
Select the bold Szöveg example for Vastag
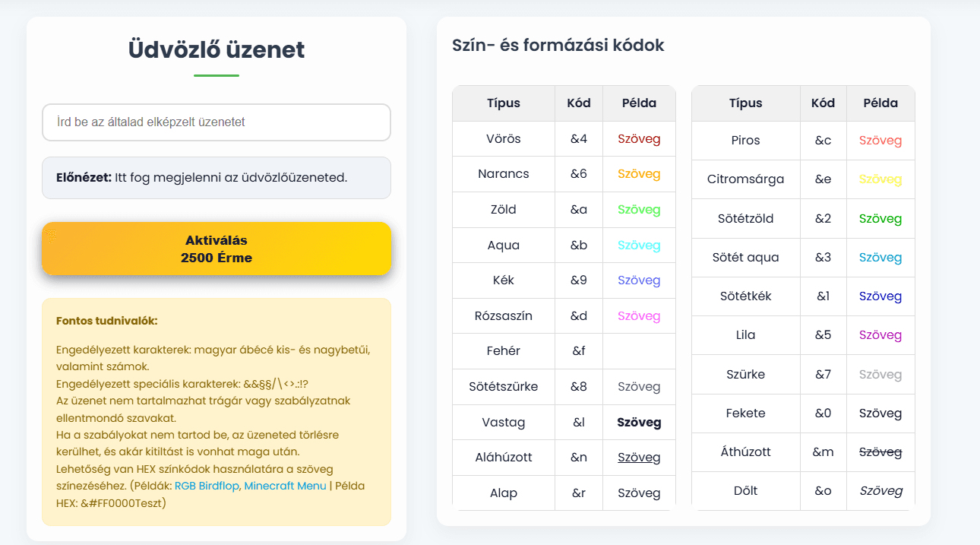pyautogui.click(x=639, y=423)
